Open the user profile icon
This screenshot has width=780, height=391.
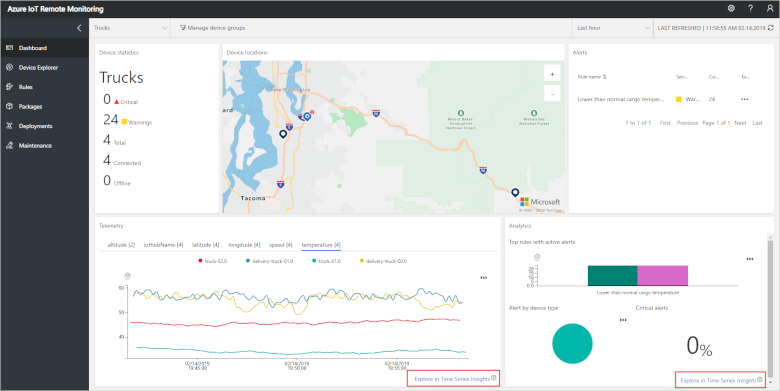click(x=770, y=8)
